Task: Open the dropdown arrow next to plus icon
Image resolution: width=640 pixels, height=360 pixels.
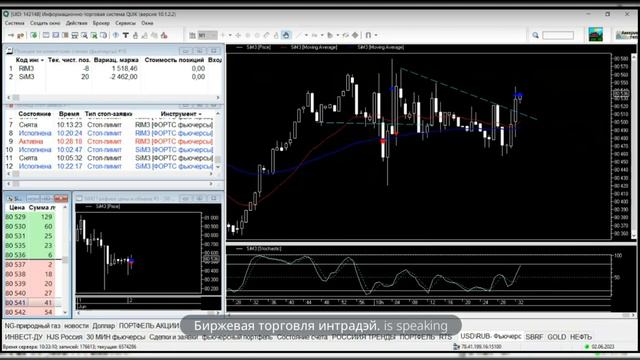Action: 230,36
